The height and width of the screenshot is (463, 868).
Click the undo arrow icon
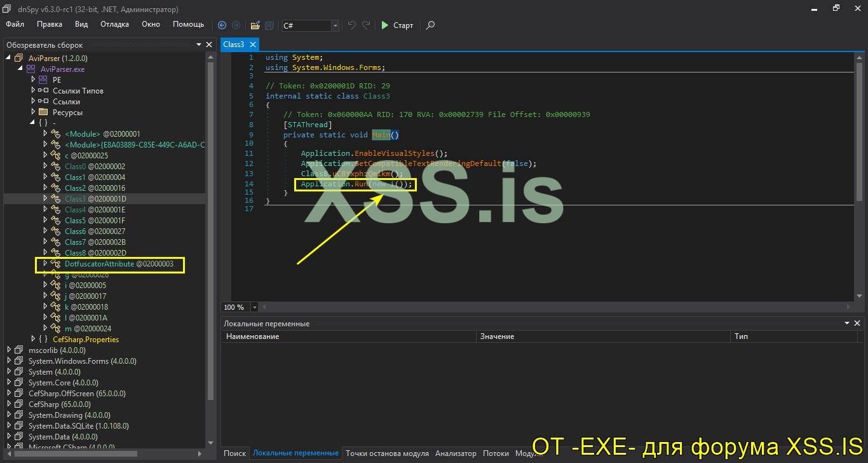point(352,25)
